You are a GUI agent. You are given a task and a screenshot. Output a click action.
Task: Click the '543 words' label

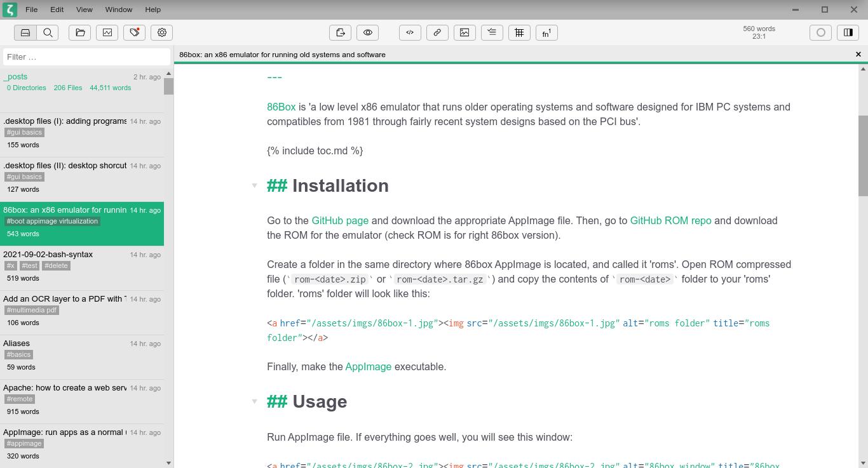[23, 234]
